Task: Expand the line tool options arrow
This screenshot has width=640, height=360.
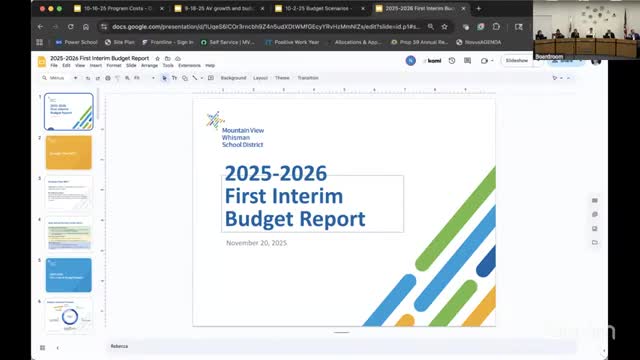Action: 202,78
